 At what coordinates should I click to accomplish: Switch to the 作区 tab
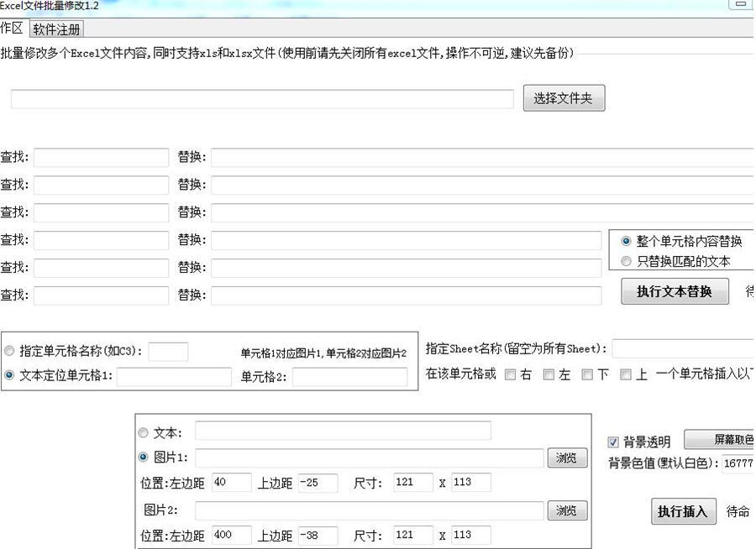pos(12,29)
